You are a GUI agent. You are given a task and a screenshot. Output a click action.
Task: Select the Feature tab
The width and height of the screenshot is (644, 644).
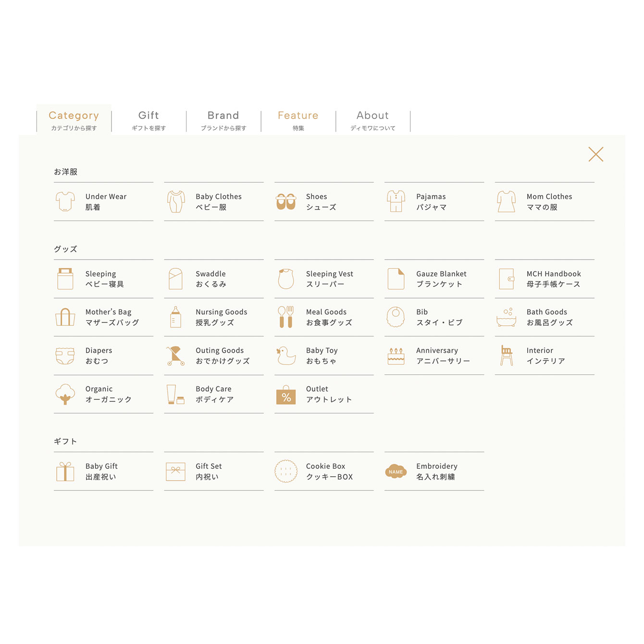click(x=298, y=120)
